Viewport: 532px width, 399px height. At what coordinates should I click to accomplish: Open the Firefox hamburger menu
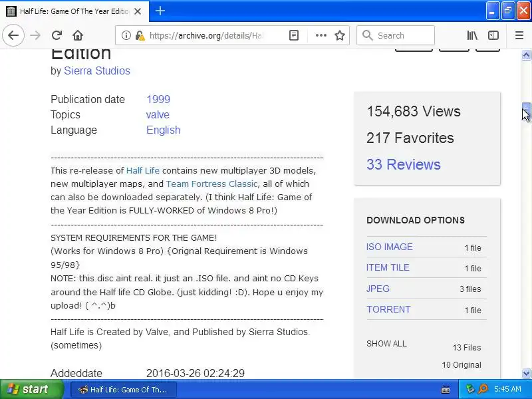point(519,35)
